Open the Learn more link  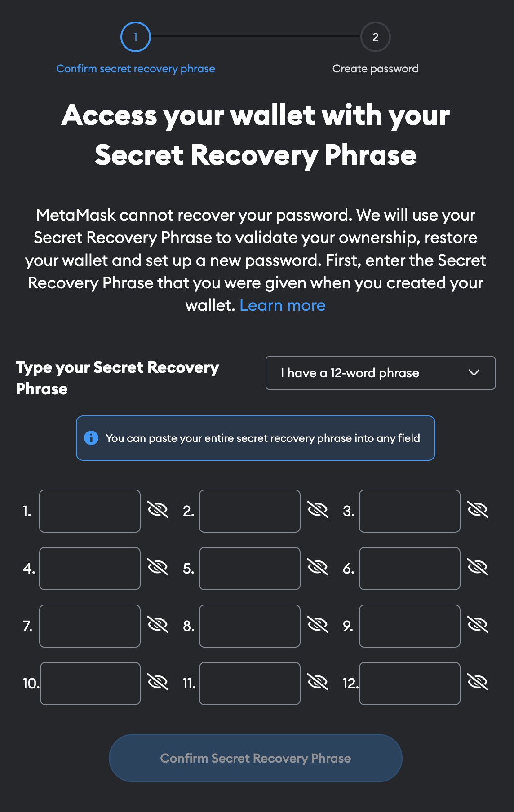(x=283, y=305)
